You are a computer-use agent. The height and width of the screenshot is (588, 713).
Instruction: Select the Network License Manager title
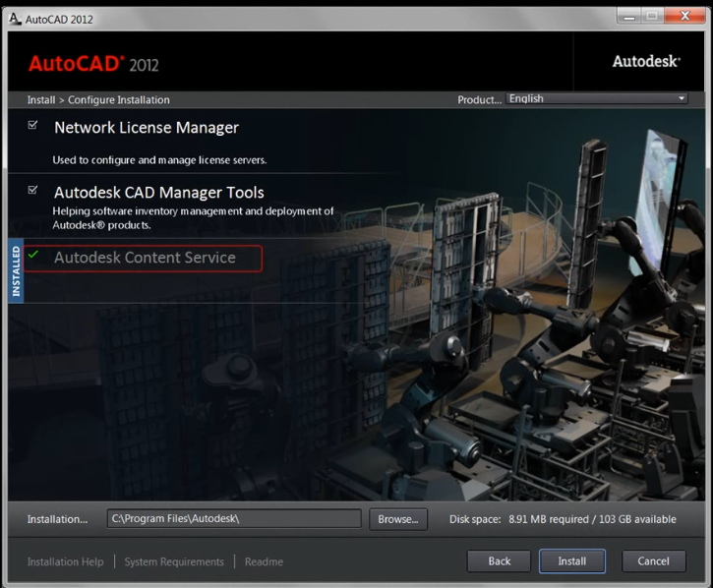click(147, 128)
